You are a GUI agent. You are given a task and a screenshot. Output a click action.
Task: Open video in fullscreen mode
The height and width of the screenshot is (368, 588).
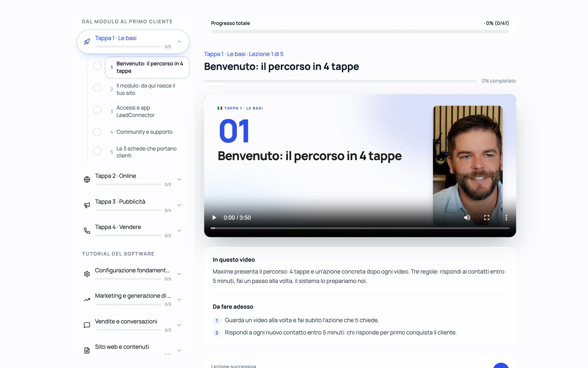[487, 218]
